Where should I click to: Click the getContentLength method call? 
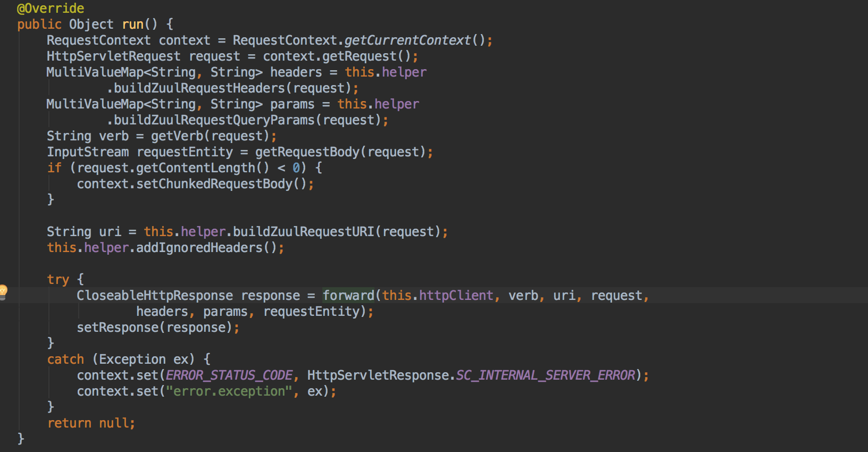(x=196, y=168)
